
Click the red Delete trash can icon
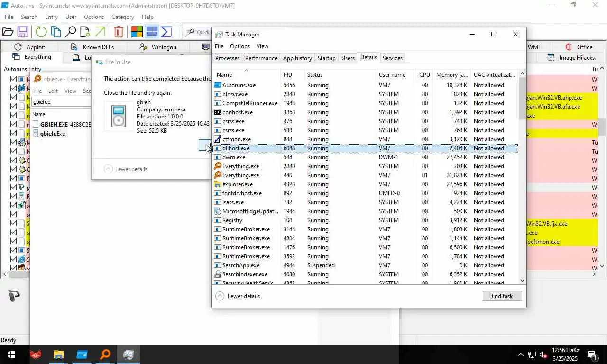click(x=119, y=32)
